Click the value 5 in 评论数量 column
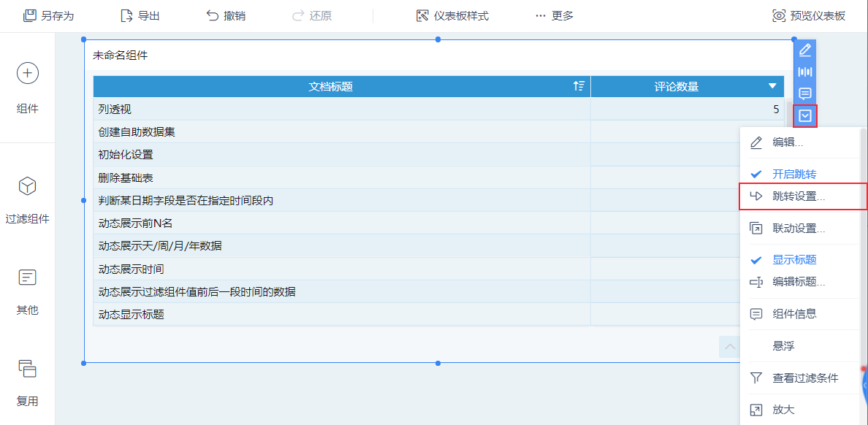This screenshot has height=425, width=868. [776, 109]
